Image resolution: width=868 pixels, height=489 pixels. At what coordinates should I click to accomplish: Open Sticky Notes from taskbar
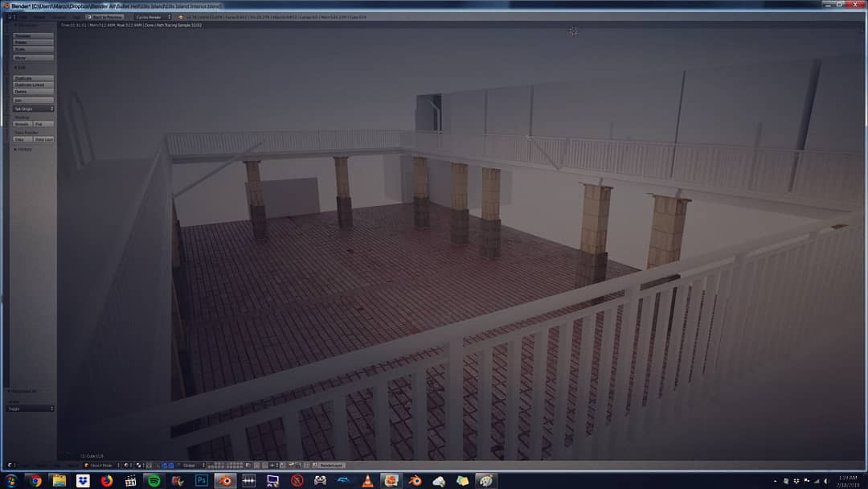(462, 481)
